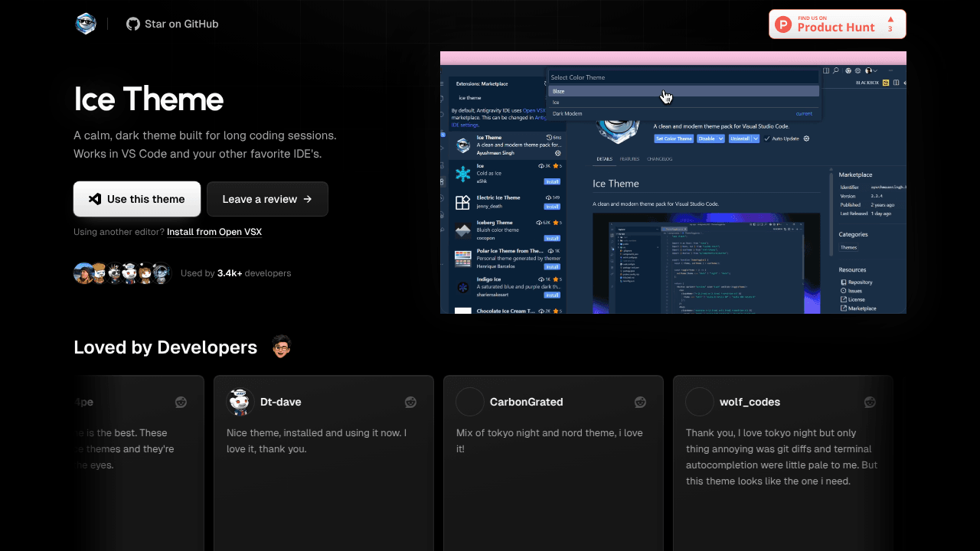Click the snowflake Ice extension icon in screenshot
The image size is (980, 551).
tap(462, 174)
